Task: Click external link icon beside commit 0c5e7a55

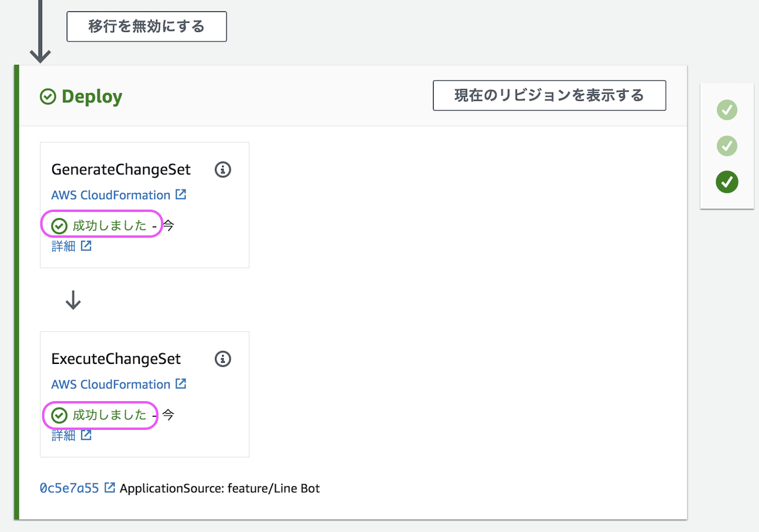Action: pyautogui.click(x=110, y=488)
